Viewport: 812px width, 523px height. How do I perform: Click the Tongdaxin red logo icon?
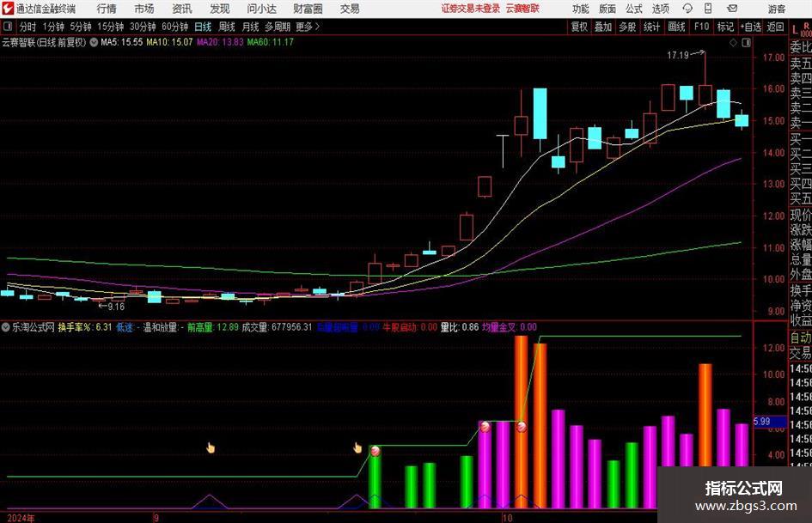(x=8, y=9)
